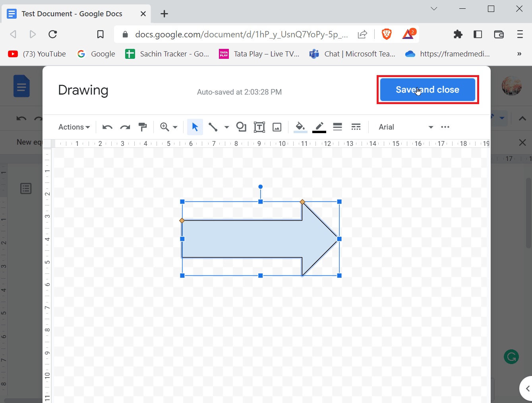Viewport: 532px width, 403px height.
Task: Open the border color picker
Action: tap(319, 127)
